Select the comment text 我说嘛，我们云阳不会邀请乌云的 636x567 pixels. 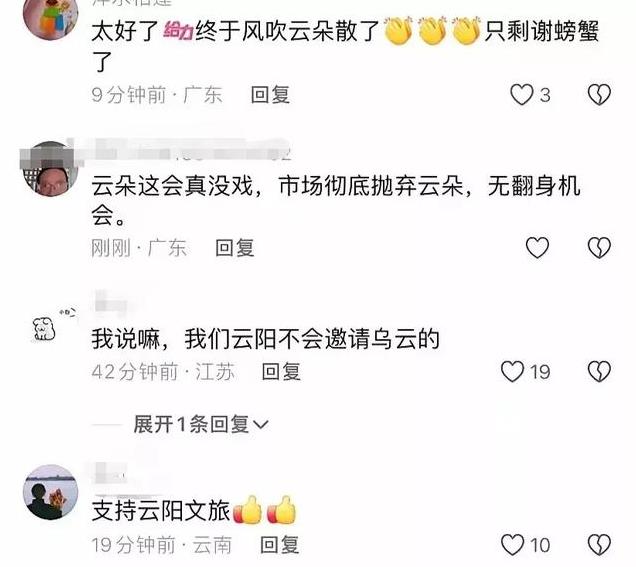click(x=265, y=339)
